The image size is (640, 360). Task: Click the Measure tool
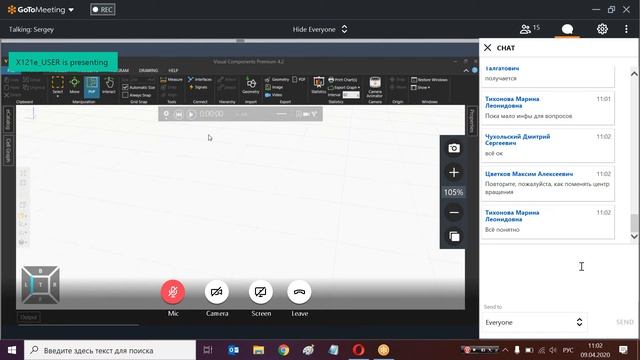pyautogui.click(x=171, y=80)
